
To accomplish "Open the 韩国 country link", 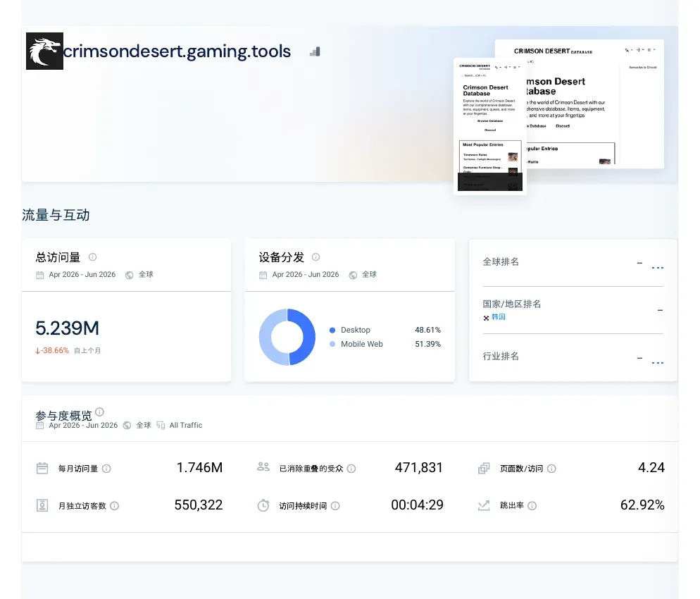I will [499, 317].
